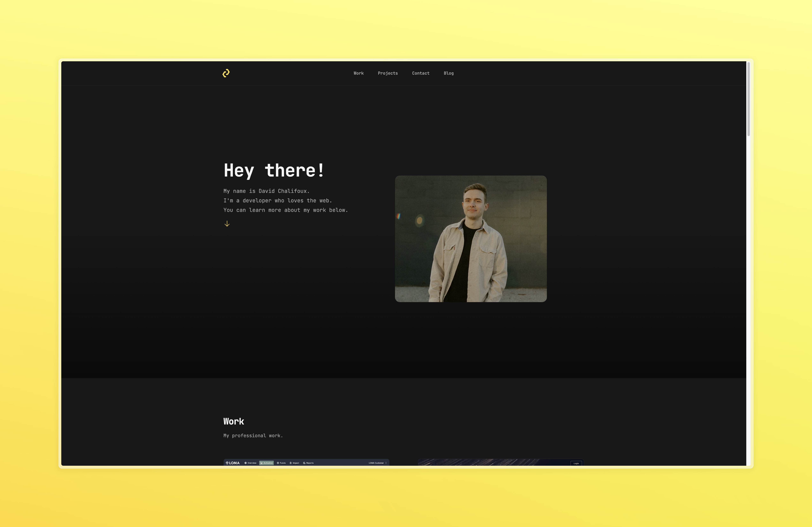Click the Login button in second preview
Image resolution: width=812 pixels, height=527 pixels.
coord(576,463)
